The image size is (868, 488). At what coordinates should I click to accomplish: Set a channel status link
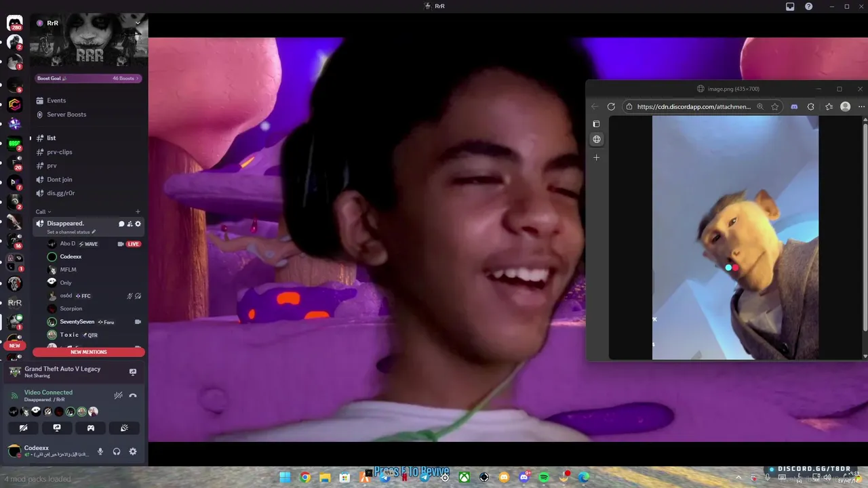click(x=71, y=232)
